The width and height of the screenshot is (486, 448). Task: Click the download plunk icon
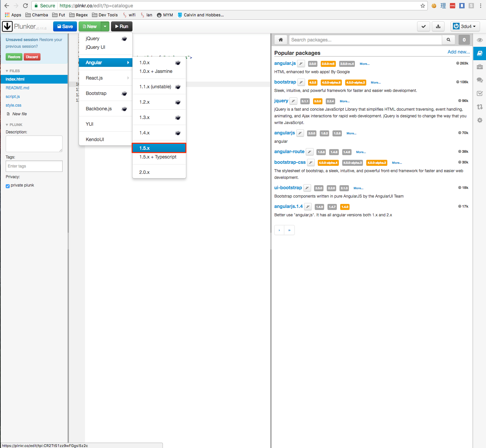(438, 26)
